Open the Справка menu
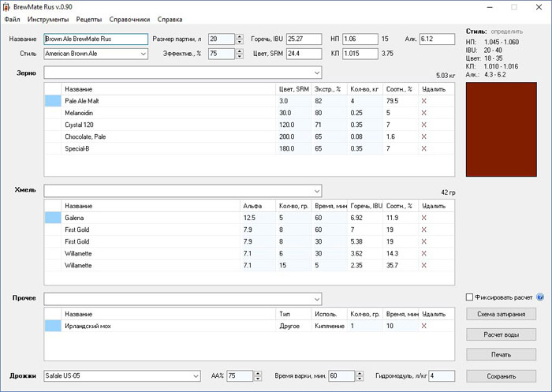This screenshot has width=552, height=392. 170,20
